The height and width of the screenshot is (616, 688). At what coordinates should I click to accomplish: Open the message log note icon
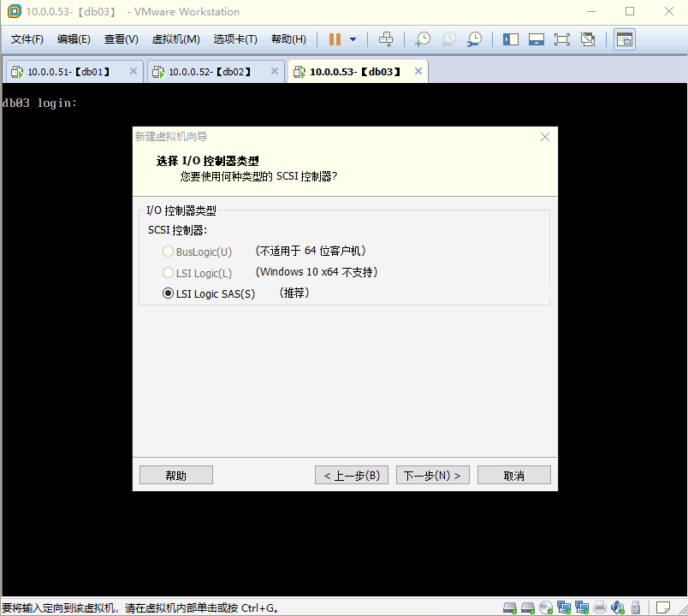click(663, 607)
